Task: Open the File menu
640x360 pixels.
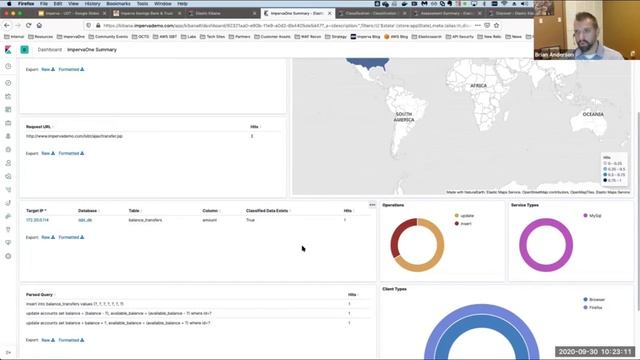Action: click(44, 4)
